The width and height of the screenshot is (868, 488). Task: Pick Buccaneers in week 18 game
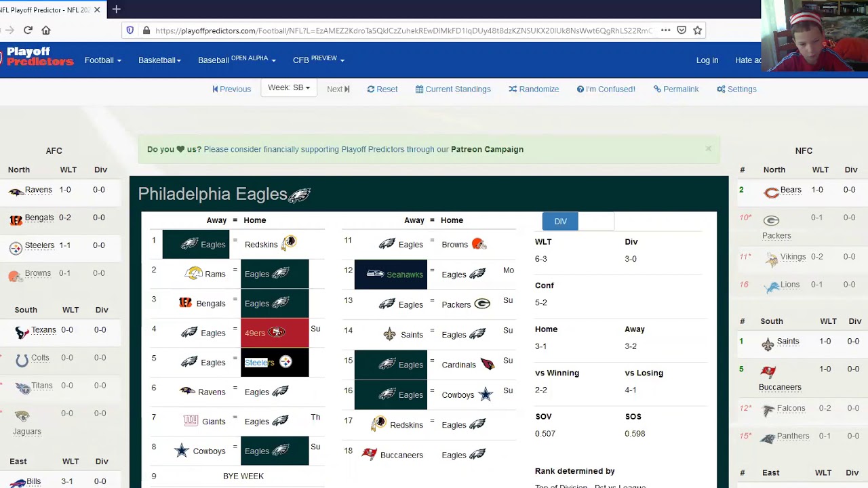391,455
